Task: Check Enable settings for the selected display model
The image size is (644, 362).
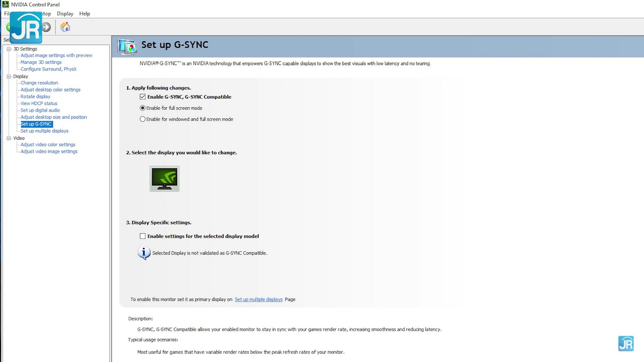Action: [143, 236]
